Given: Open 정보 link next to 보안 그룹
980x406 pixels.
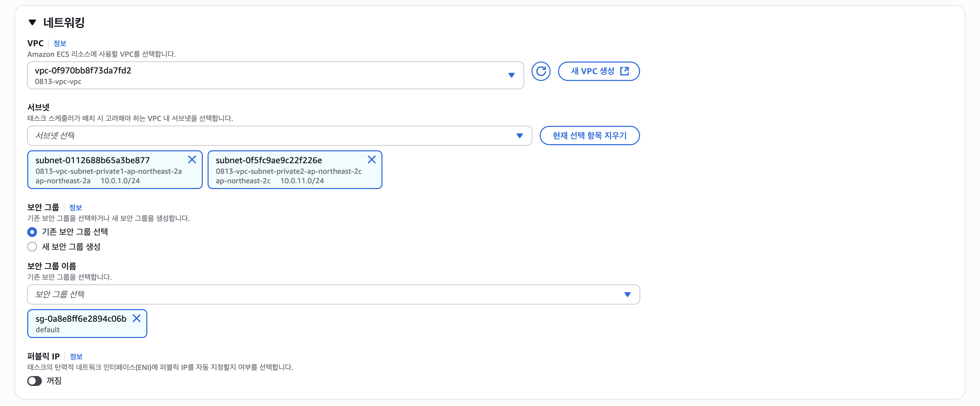Looking at the screenshot, I should [x=75, y=207].
